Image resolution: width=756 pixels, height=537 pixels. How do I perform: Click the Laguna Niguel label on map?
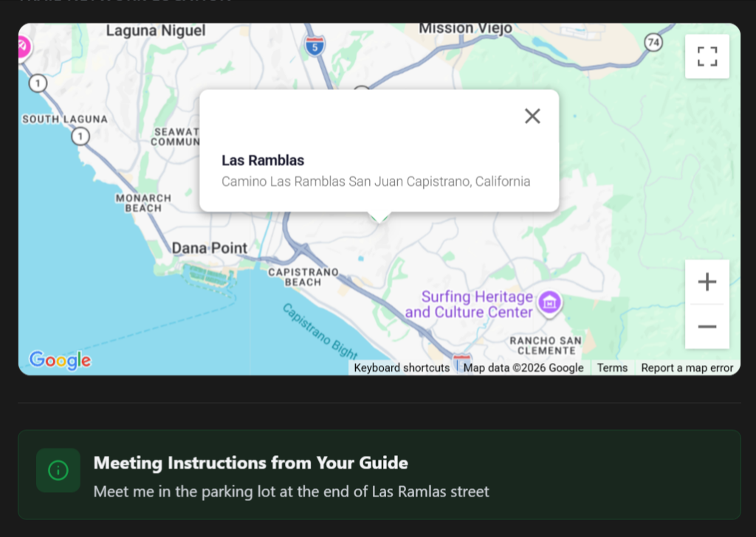[x=156, y=31]
